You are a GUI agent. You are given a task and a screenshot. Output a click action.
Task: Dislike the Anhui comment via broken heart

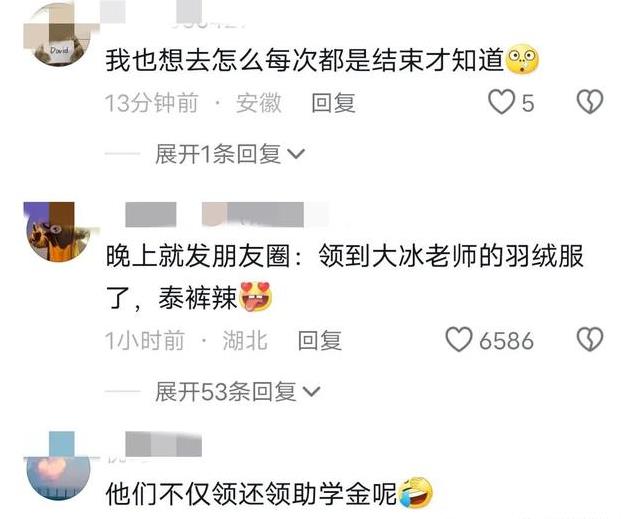590,101
